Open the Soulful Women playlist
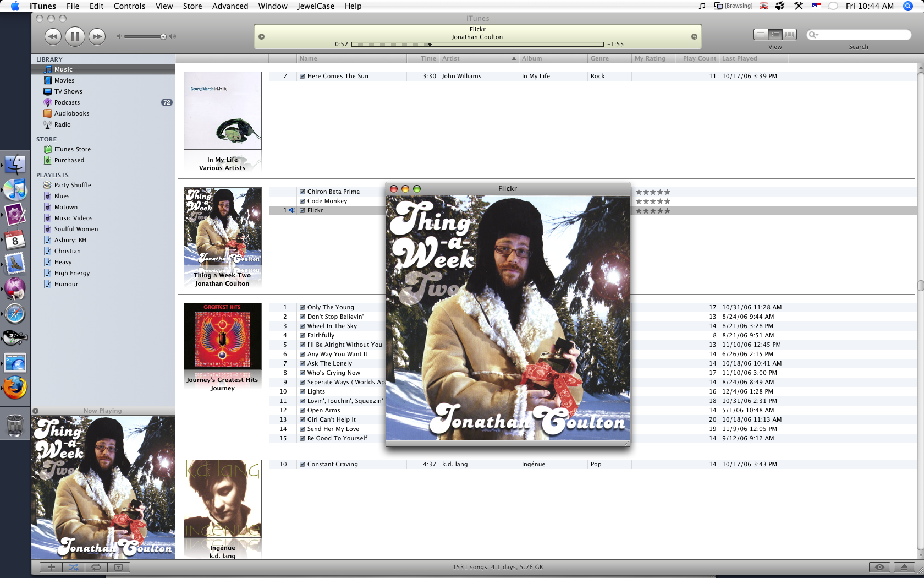This screenshot has height=578, width=924. point(103,229)
